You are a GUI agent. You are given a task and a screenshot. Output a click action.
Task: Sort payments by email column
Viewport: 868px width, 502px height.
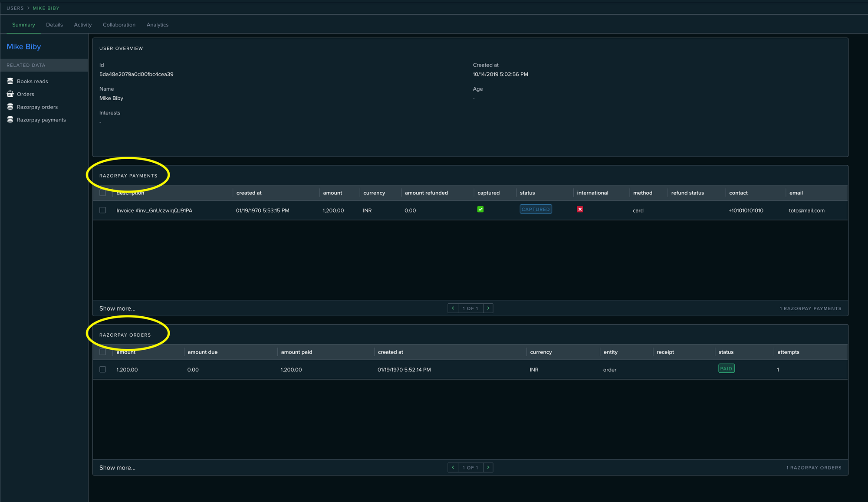pyautogui.click(x=796, y=193)
